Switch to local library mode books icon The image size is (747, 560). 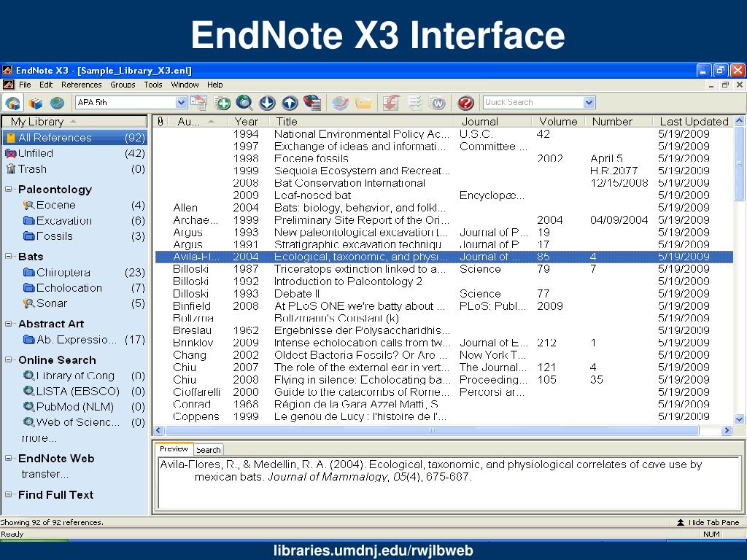[x=35, y=102]
